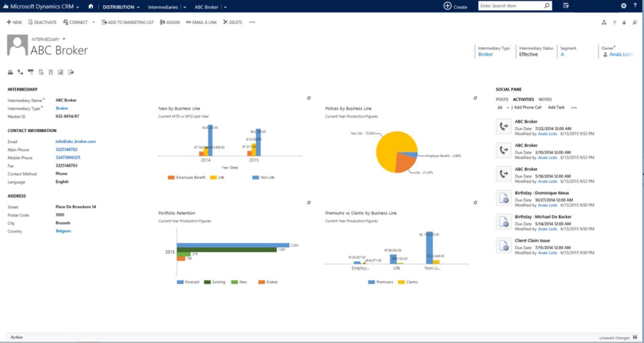Click the Create plus icon

coord(447,6)
